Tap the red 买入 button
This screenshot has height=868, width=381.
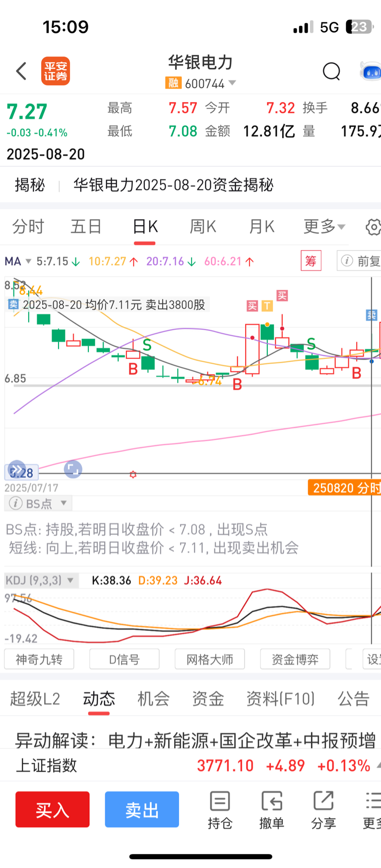tap(53, 810)
